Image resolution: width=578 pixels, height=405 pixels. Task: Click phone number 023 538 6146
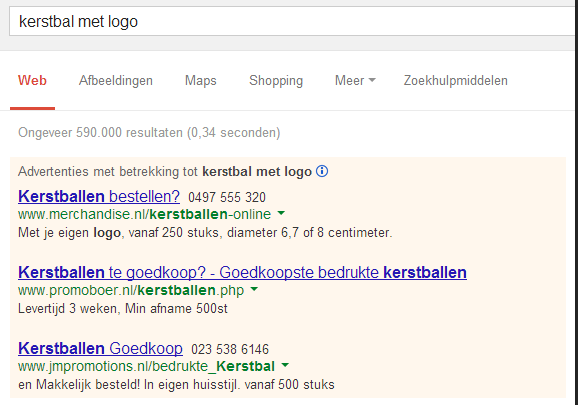point(230,349)
